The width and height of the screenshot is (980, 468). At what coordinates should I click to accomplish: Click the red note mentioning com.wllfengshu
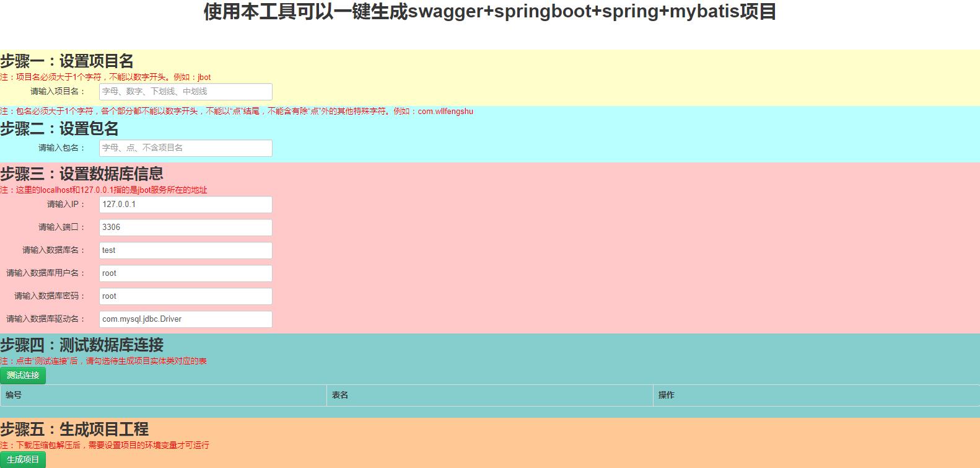pyautogui.click(x=237, y=112)
